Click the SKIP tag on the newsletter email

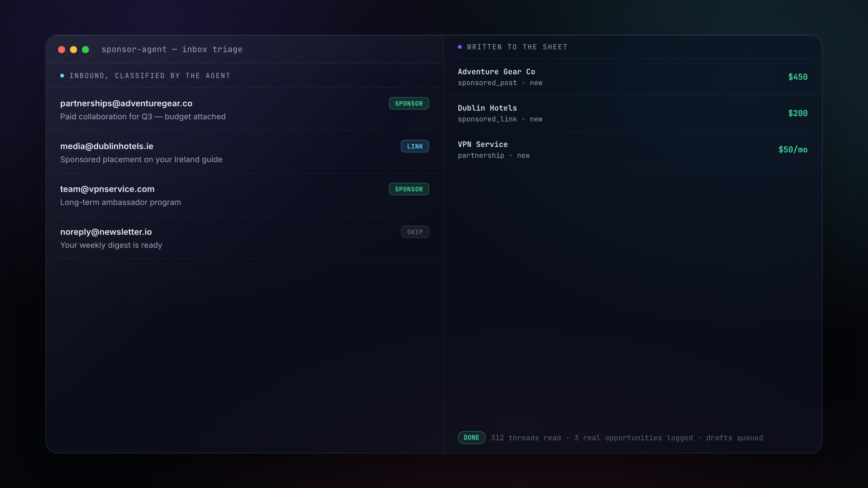(x=415, y=232)
